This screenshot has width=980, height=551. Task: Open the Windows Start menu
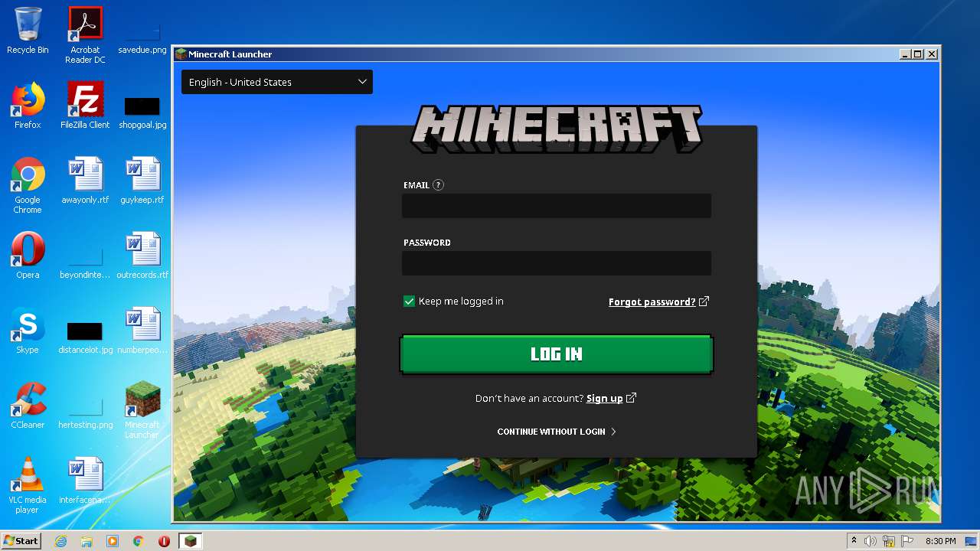[x=21, y=541]
